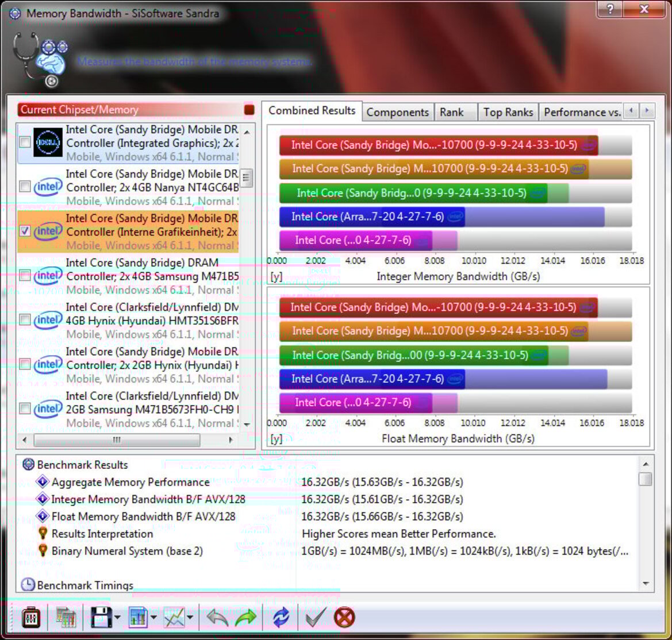Image resolution: width=672 pixels, height=640 pixels.
Task: Click the vertical scrollbar thumb of the chipset list
Action: pos(247,178)
